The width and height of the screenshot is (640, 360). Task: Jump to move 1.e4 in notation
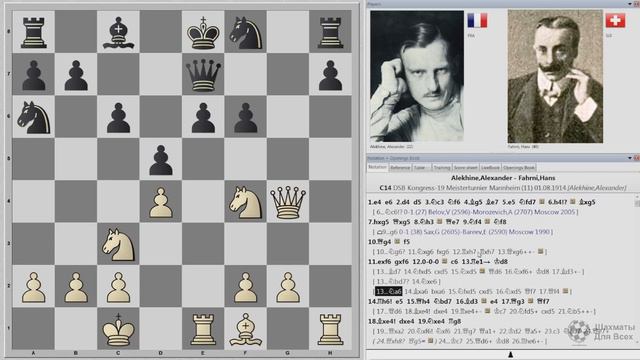(x=375, y=202)
